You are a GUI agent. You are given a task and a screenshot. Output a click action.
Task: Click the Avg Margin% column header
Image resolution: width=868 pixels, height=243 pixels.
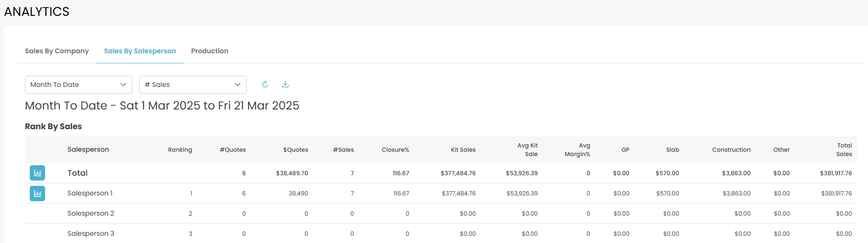[x=577, y=150]
